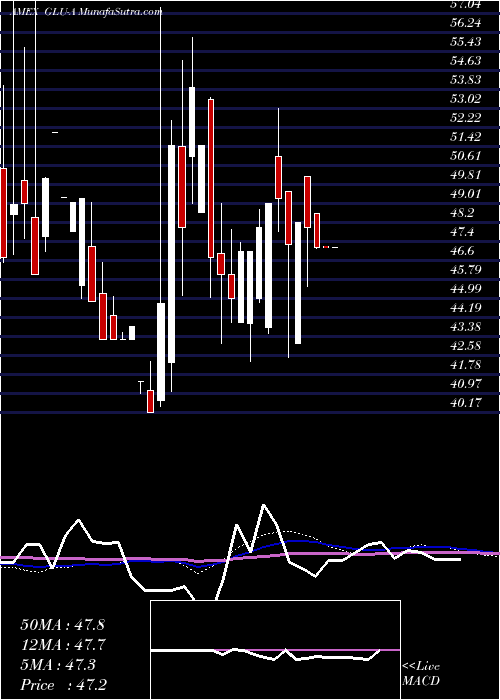Click the 44.19 price axis label
Image resolution: width=500 pixels, height=700 pixels.
(465, 308)
